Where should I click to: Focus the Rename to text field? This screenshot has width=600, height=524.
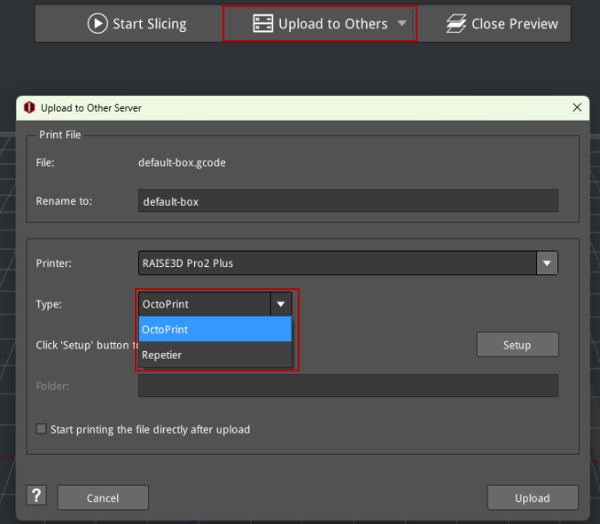348,201
